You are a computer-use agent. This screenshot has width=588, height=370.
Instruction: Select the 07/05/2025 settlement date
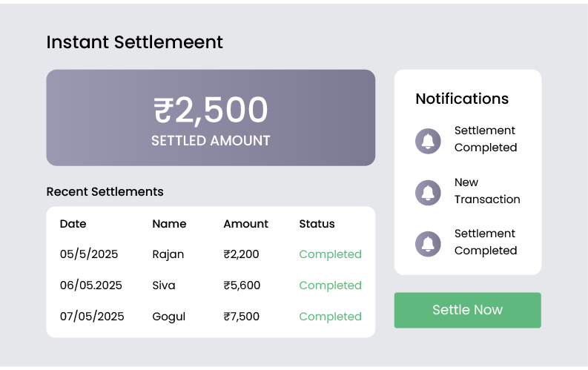coord(92,317)
